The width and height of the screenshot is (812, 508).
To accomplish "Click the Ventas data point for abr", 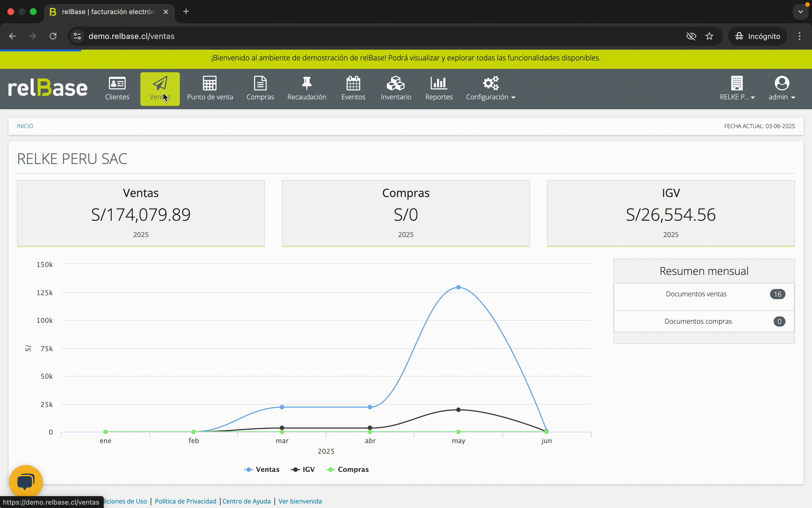I will pos(370,407).
